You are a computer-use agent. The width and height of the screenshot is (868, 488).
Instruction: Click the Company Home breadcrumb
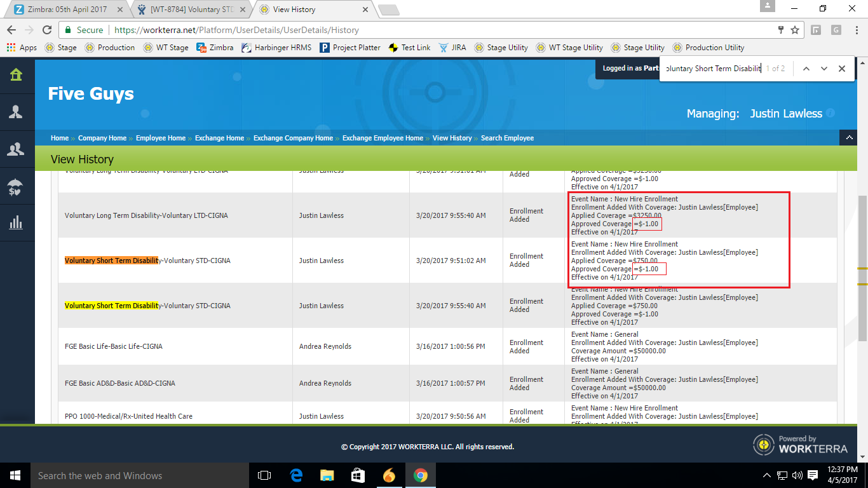pos(102,138)
